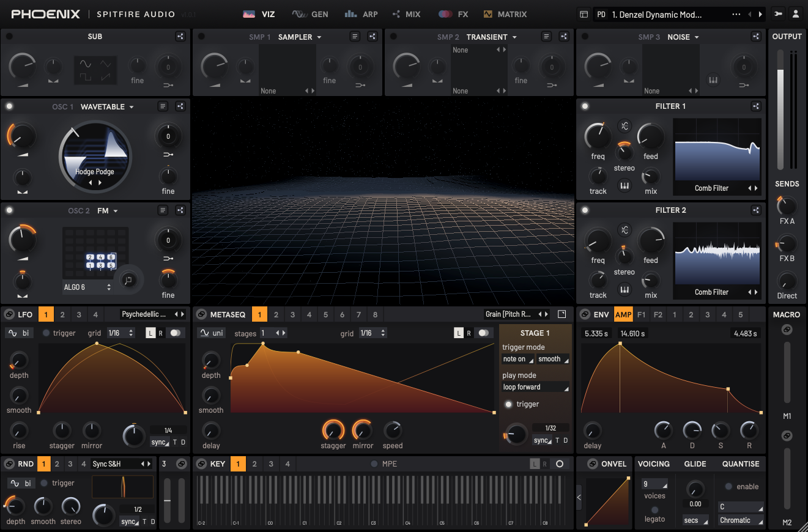Open the wrench settings icon

[777, 14]
